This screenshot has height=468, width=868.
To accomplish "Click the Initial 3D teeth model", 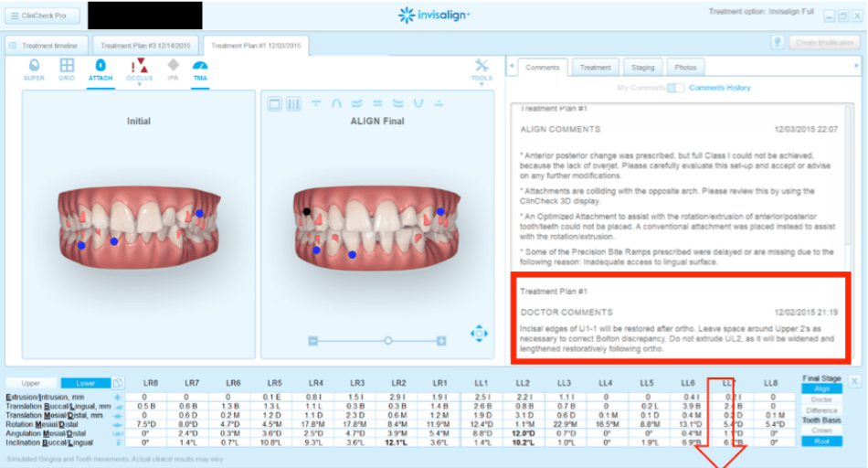I will tap(138, 227).
